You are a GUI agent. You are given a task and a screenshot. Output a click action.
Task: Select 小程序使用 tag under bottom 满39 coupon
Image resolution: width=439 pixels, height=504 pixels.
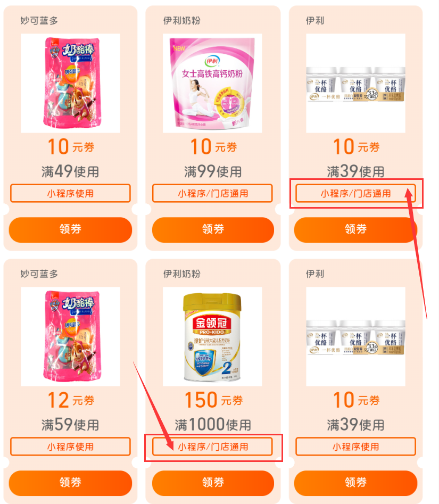pyautogui.click(x=355, y=447)
